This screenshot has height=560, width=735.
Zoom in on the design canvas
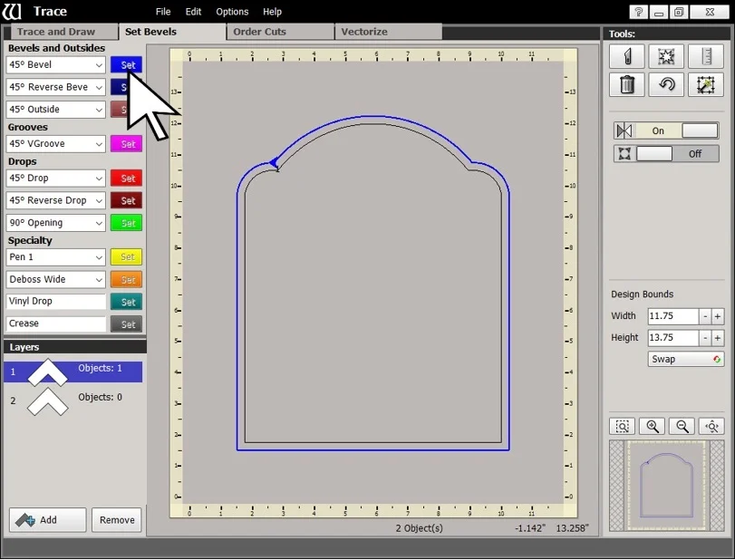(652, 426)
